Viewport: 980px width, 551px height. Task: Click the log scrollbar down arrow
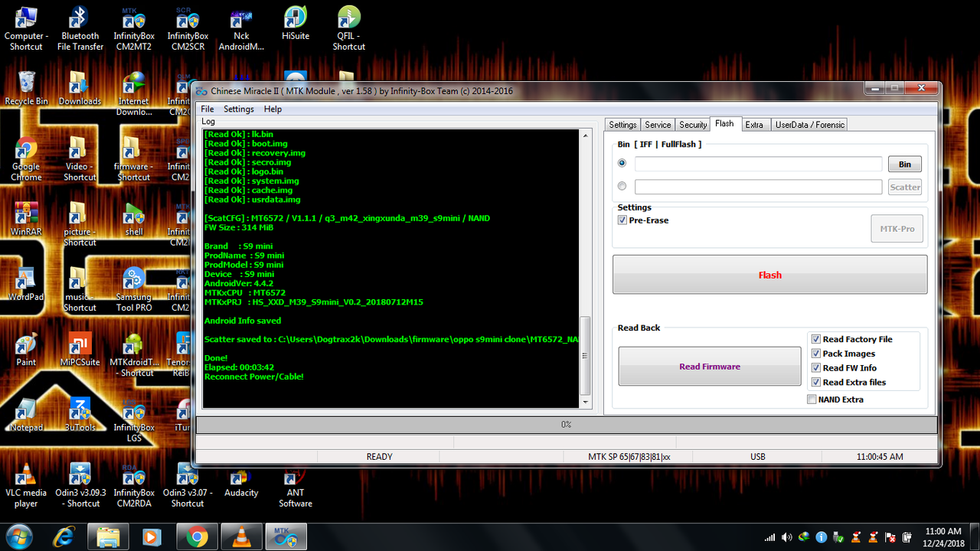[586, 402]
